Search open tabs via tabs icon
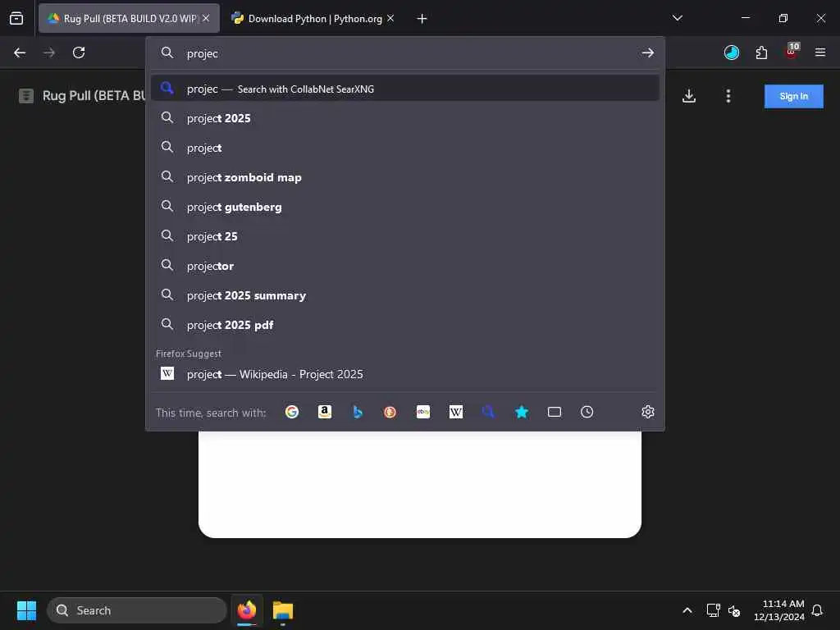This screenshot has height=630, width=840. [555, 412]
